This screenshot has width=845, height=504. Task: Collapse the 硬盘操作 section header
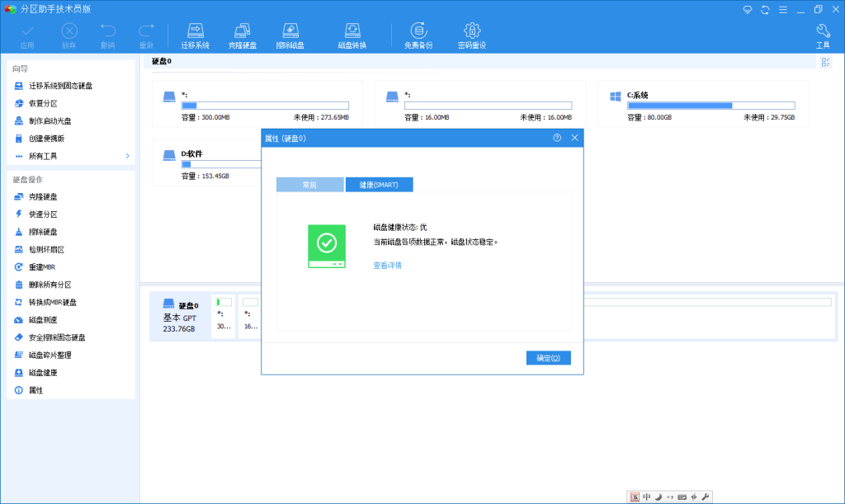click(x=27, y=178)
